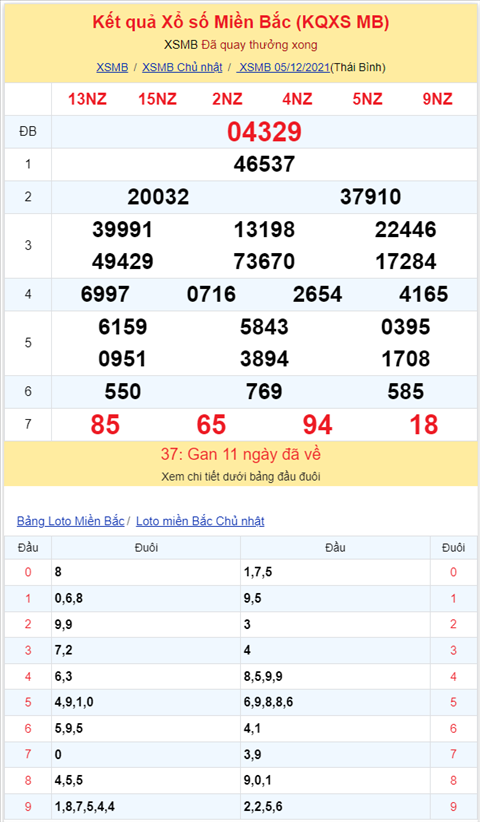Select second prize number 37910
The image size is (480, 822).
point(370,197)
